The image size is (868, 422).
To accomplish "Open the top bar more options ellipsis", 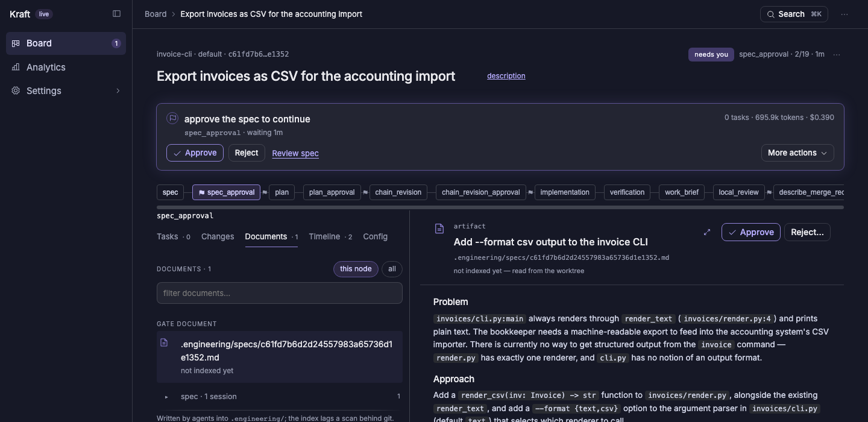I will pos(844,14).
